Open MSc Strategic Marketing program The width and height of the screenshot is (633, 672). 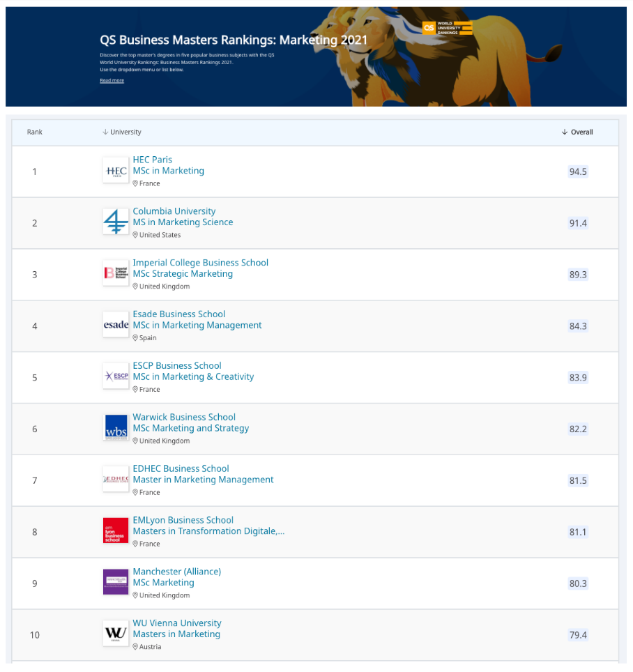pos(183,273)
